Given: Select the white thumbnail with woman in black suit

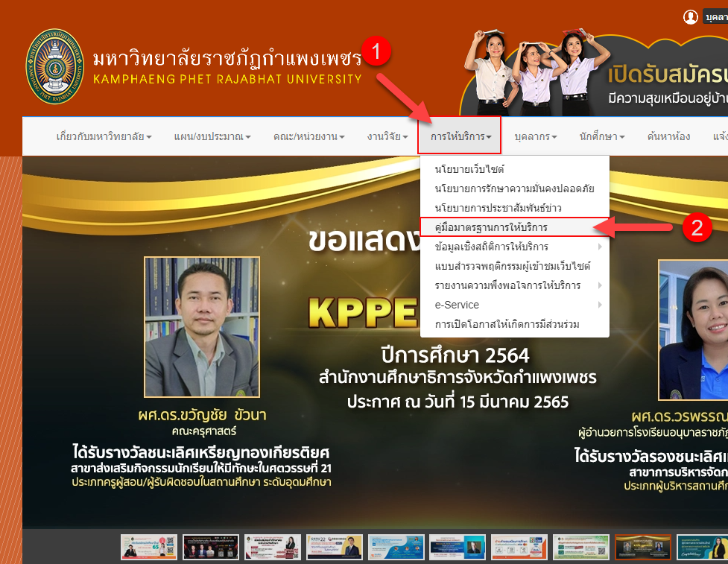Looking at the screenshot, I should (273, 547).
